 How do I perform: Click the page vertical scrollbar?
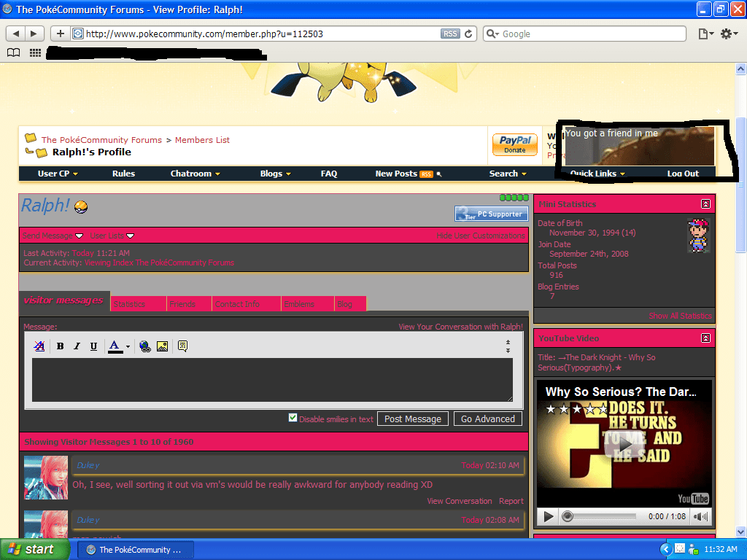click(x=741, y=186)
